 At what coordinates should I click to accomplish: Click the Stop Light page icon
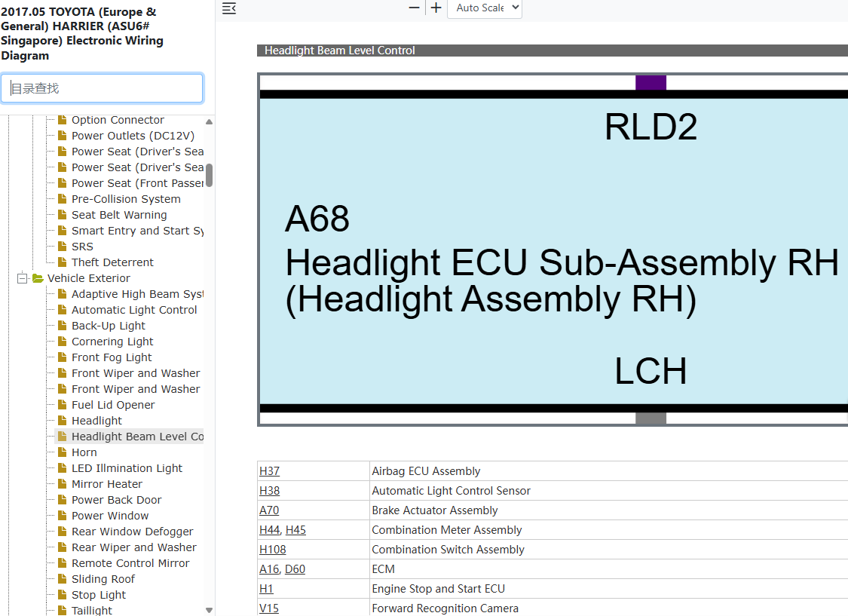[63, 594]
